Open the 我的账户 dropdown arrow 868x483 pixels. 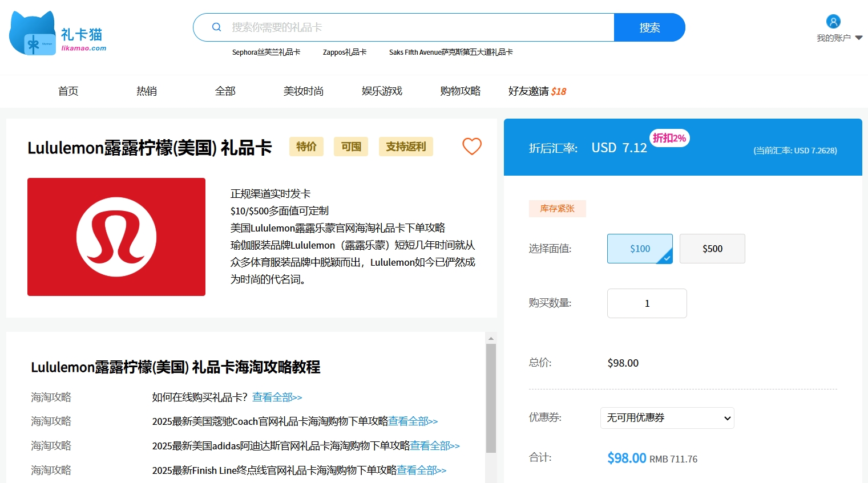pyautogui.click(x=859, y=38)
